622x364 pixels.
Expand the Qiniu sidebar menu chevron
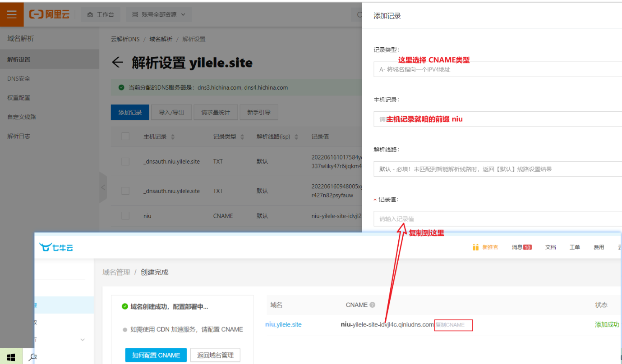pyautogui.click(x=83, y=340)
